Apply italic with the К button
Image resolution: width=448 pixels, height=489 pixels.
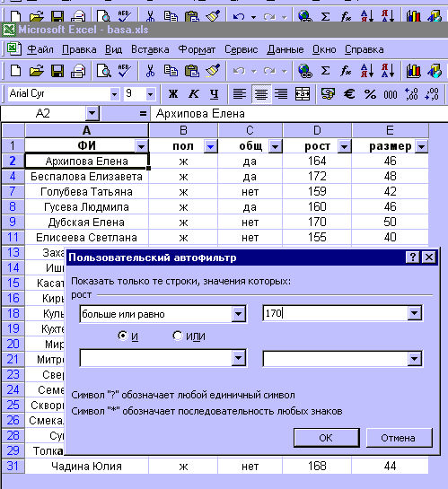(194, 94)
